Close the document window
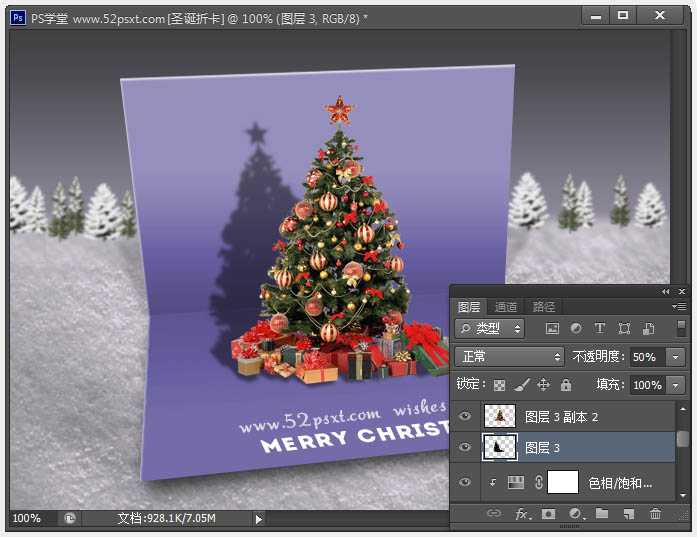This screenshot has height=537, width=697. pos(660,16)
